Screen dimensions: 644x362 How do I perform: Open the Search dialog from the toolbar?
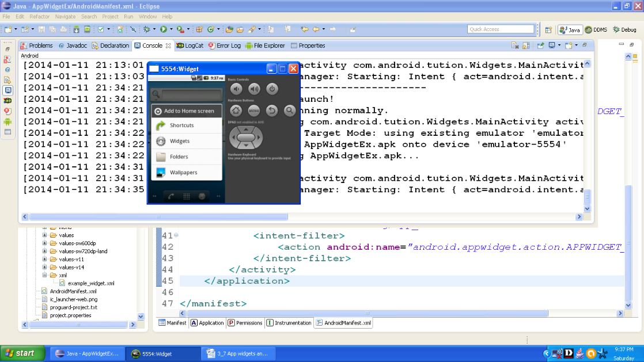(x=252, y=28)
